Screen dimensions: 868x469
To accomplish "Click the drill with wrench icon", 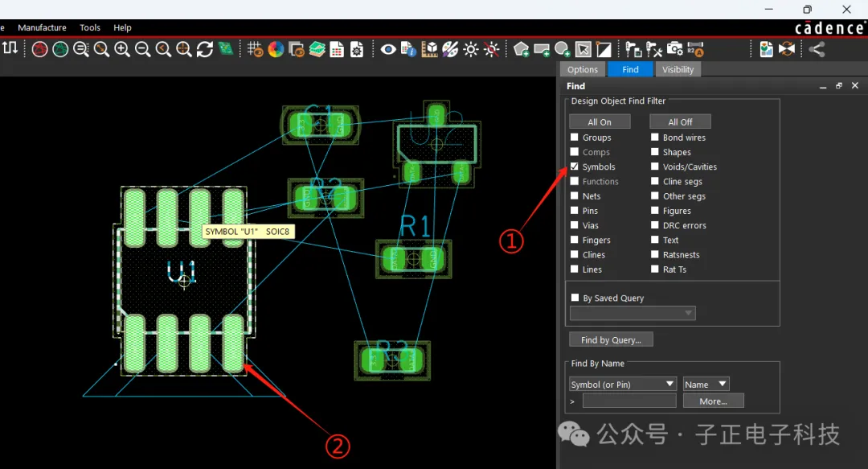I will (654, 49).
